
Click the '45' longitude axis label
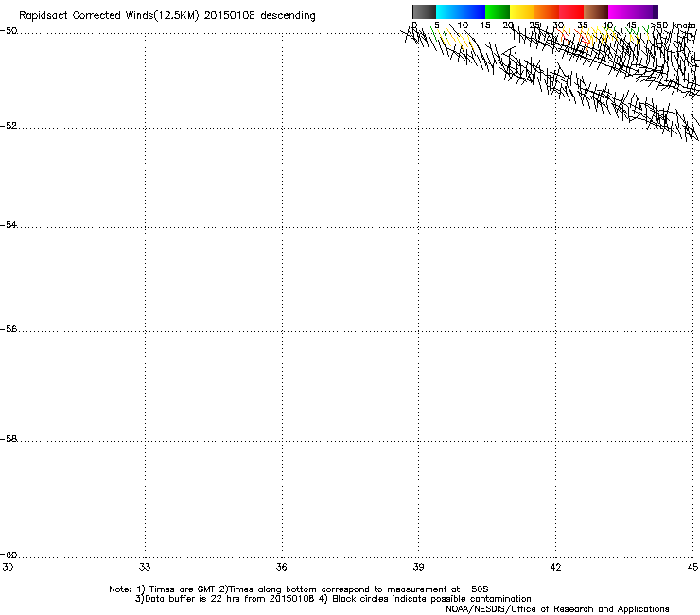click(692, 567)
